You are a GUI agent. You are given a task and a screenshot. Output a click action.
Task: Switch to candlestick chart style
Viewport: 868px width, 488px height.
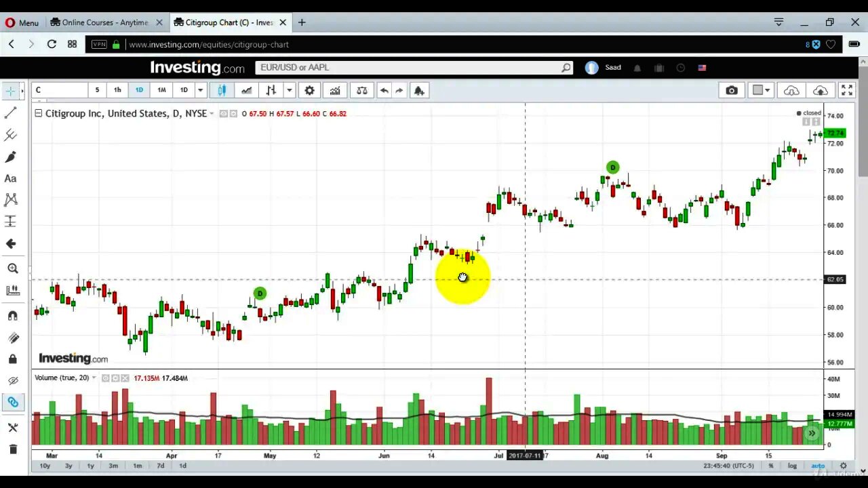(222, 90)
